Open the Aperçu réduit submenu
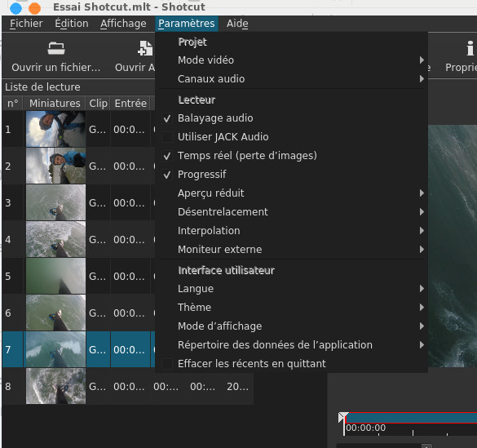The height and width of the screenshot is (448, 477). pos(291,193)
